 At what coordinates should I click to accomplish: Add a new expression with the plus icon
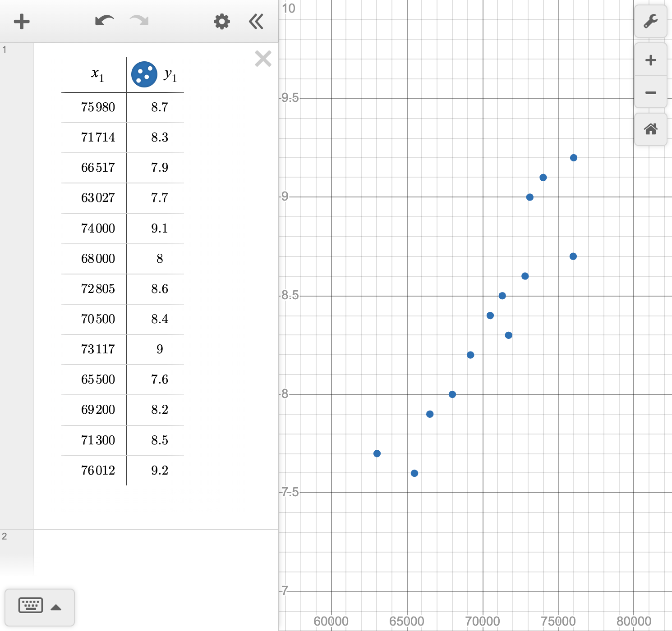(x=22, y=21)
